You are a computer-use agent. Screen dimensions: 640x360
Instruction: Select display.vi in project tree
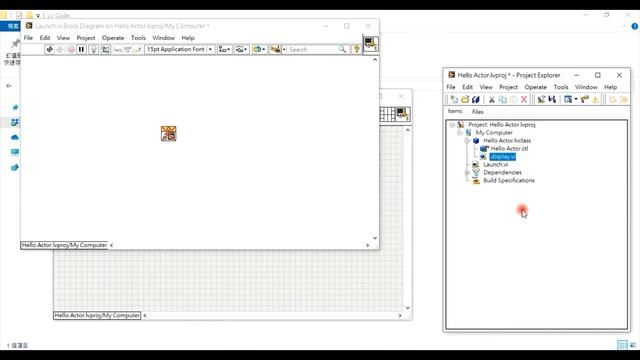click(x=503, y=157)
